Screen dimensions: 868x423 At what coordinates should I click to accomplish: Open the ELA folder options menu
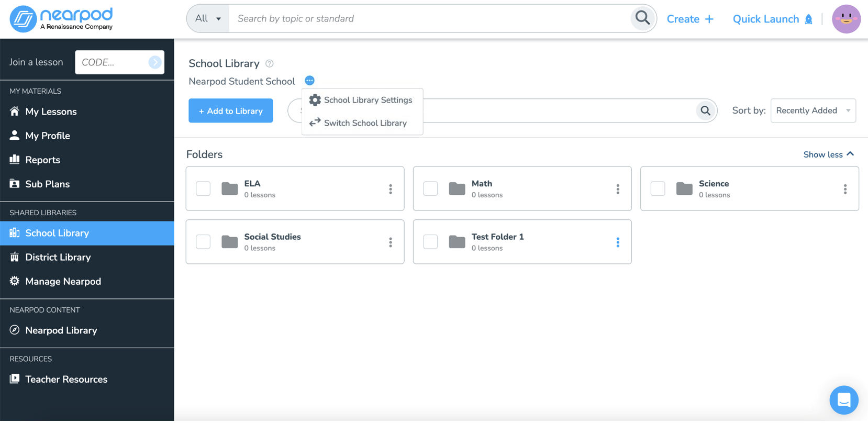pos(391,189)
